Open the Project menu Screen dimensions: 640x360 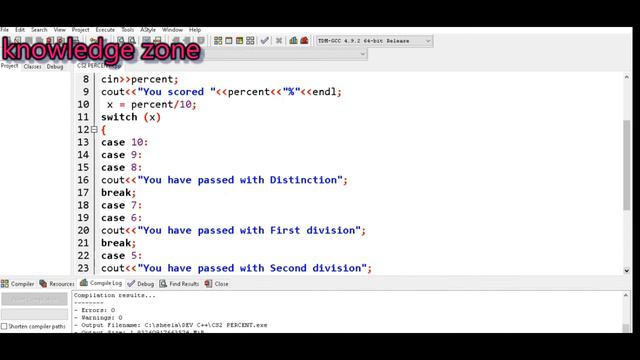pyautogui.click(x=80, y=30)
